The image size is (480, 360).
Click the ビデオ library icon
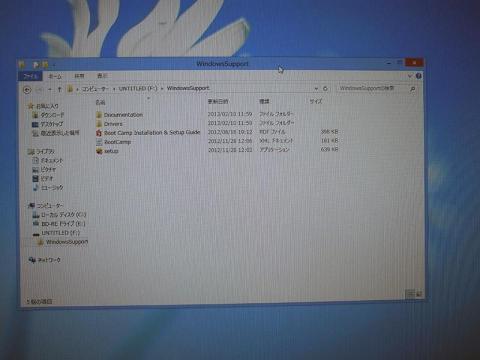[36, 179]
